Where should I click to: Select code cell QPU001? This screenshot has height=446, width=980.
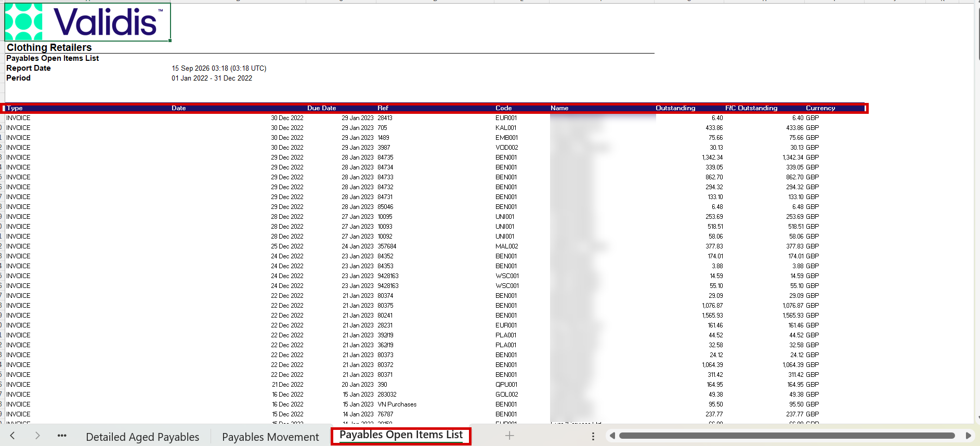506,385
